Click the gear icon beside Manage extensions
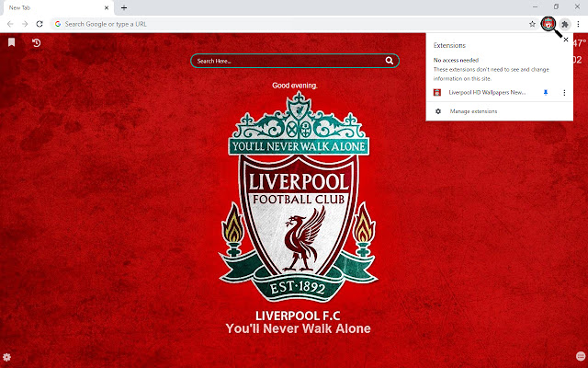 pos(437,111)
